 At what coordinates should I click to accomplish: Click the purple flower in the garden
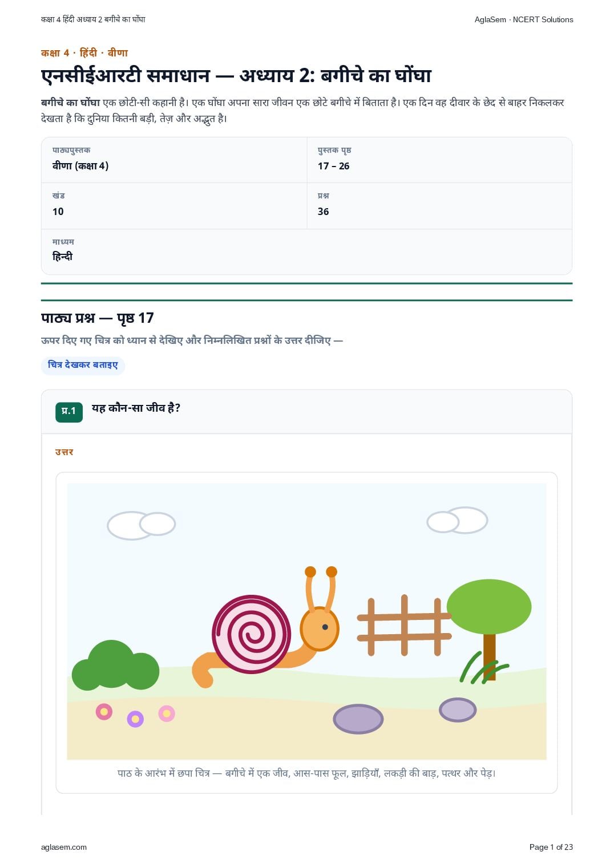tap(135, 719)
